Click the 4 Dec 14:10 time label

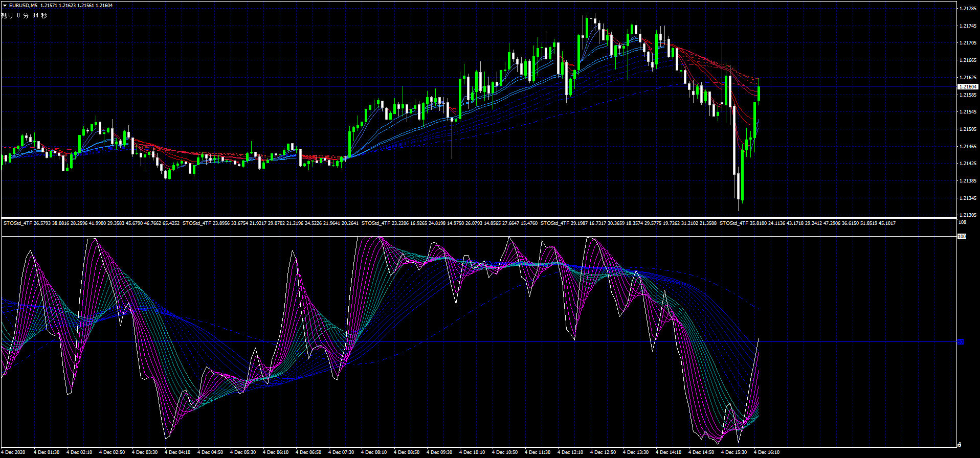[x=669, y=452]
